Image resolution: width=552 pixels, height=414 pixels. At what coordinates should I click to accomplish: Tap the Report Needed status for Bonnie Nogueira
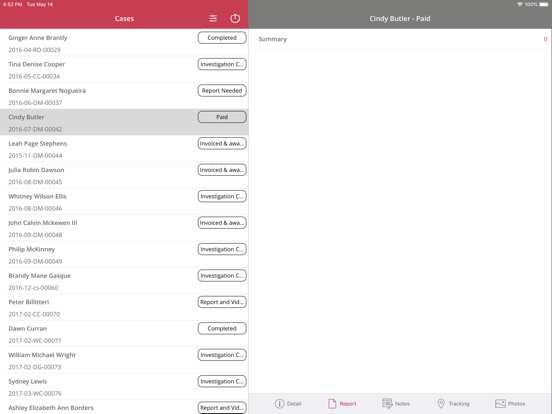[222, 90]
